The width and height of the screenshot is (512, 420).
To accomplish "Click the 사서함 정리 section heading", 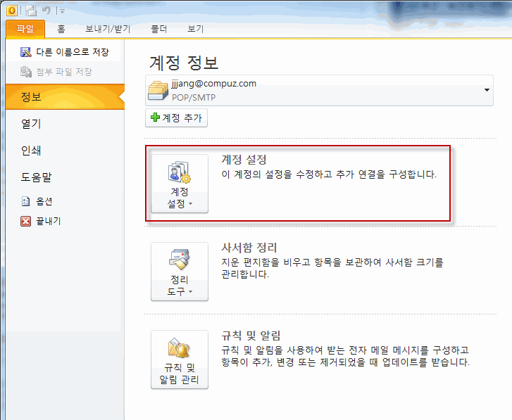I will pos(249,248).
